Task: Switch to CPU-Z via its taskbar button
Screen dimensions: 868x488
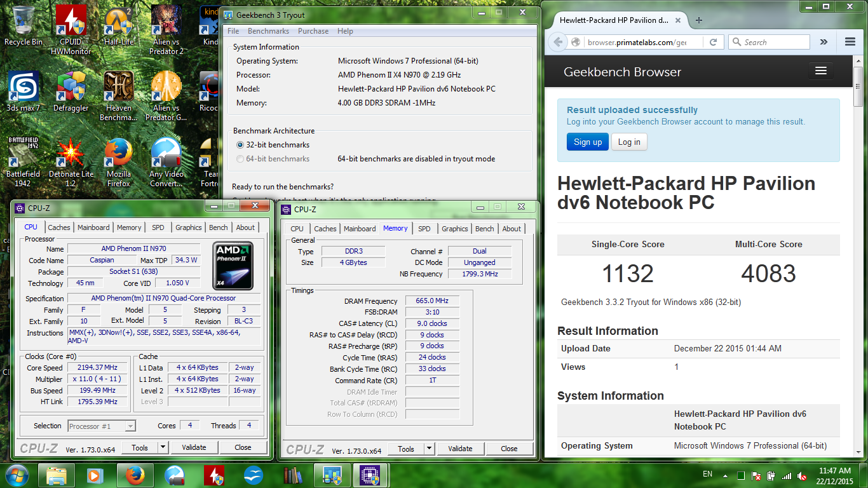Action: 370,475
